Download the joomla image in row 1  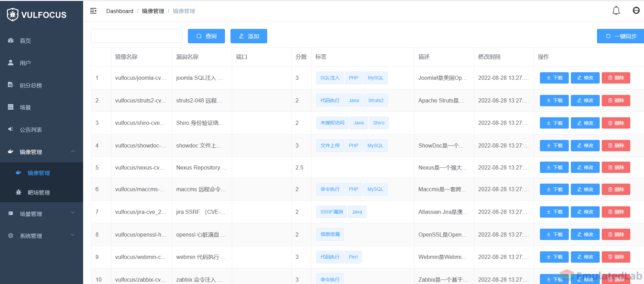pyautogui.click(x=554, y=78)
